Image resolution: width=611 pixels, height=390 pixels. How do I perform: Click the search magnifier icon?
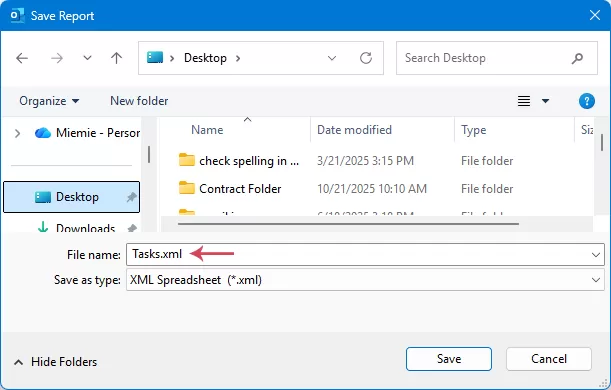[577, 58]
